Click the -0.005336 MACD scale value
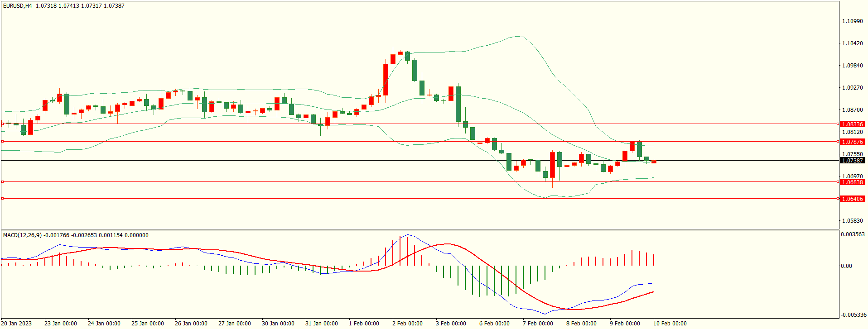This screenshot has height=329, width=868. tap(854, 315)
